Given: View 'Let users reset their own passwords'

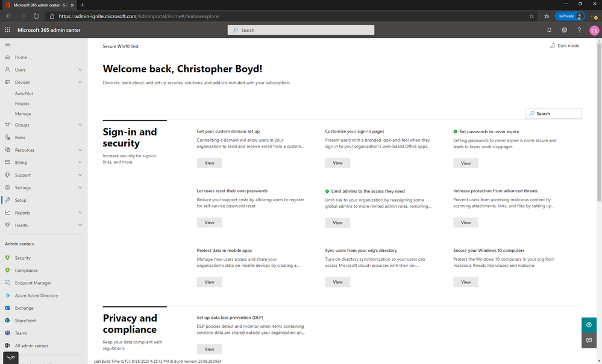Looking at the screenshot, I should click(x=209, y=222).
